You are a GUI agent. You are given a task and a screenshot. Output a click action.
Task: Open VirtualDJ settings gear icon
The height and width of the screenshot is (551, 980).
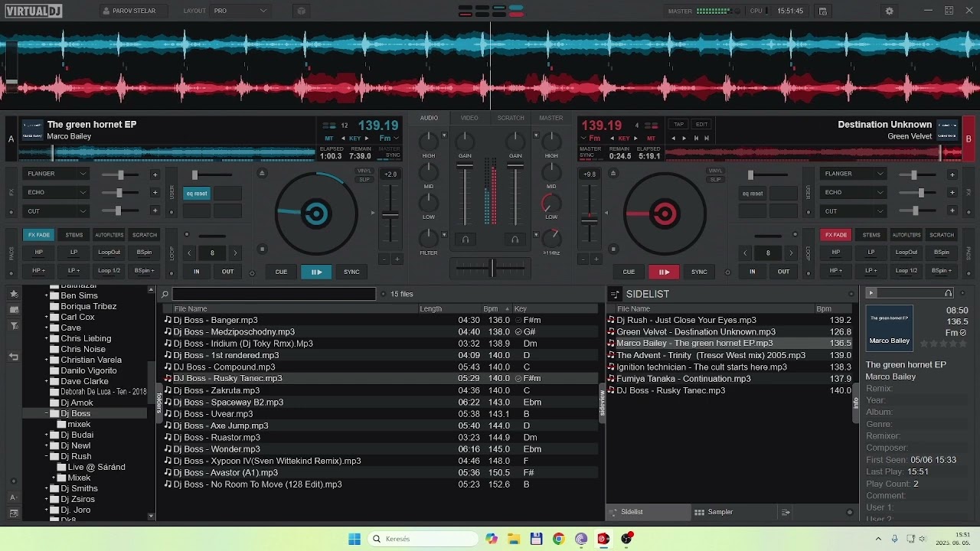coord(889,11)
